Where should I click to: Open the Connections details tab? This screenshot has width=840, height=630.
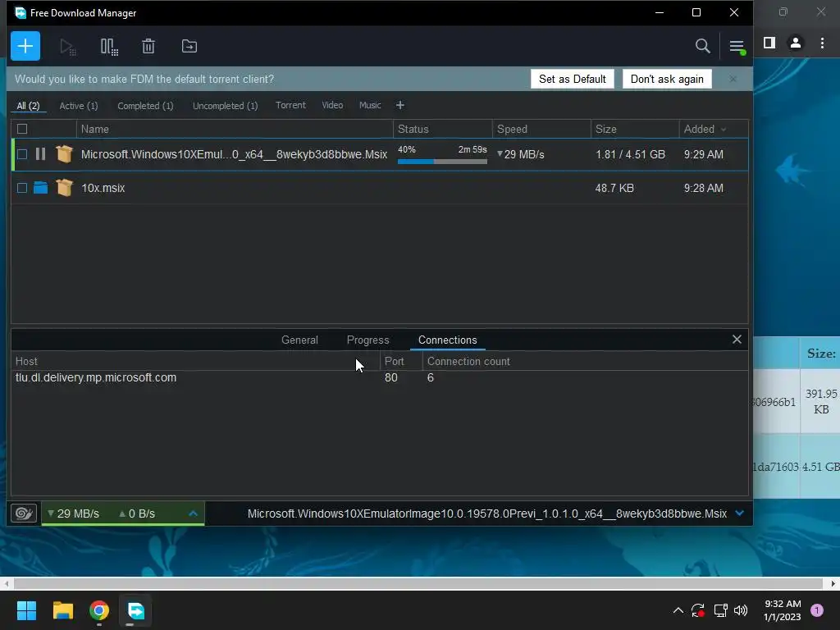(x=447, y=340)
